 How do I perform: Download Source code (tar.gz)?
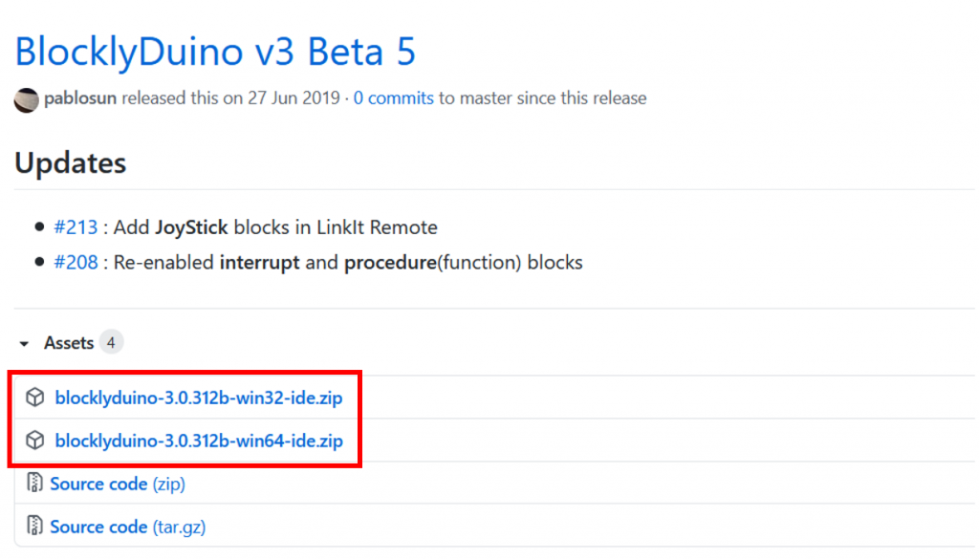(x=127, y=527)
